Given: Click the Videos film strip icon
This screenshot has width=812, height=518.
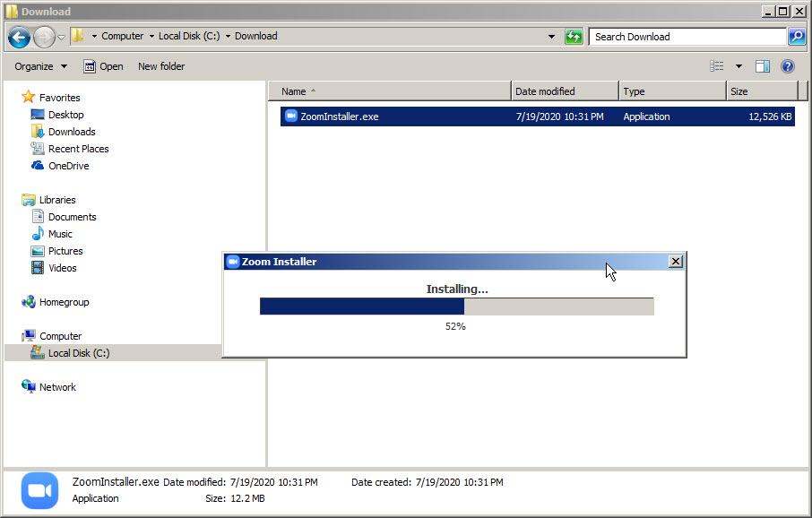Looking at the screenshot, I should (38, 268).
